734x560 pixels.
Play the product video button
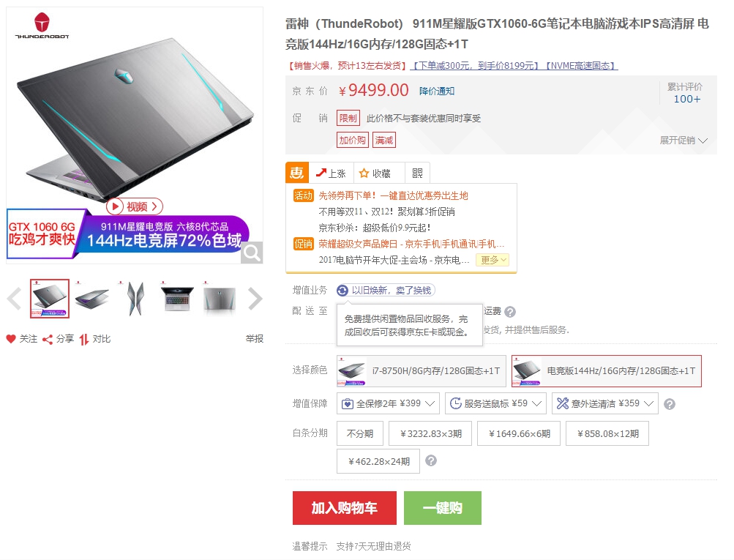click(135, 206)
